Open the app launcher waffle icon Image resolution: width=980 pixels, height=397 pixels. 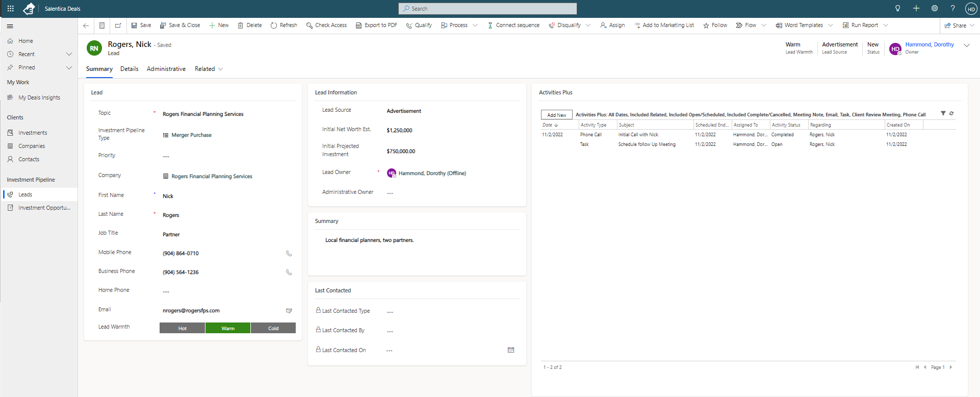coord(10,9)
